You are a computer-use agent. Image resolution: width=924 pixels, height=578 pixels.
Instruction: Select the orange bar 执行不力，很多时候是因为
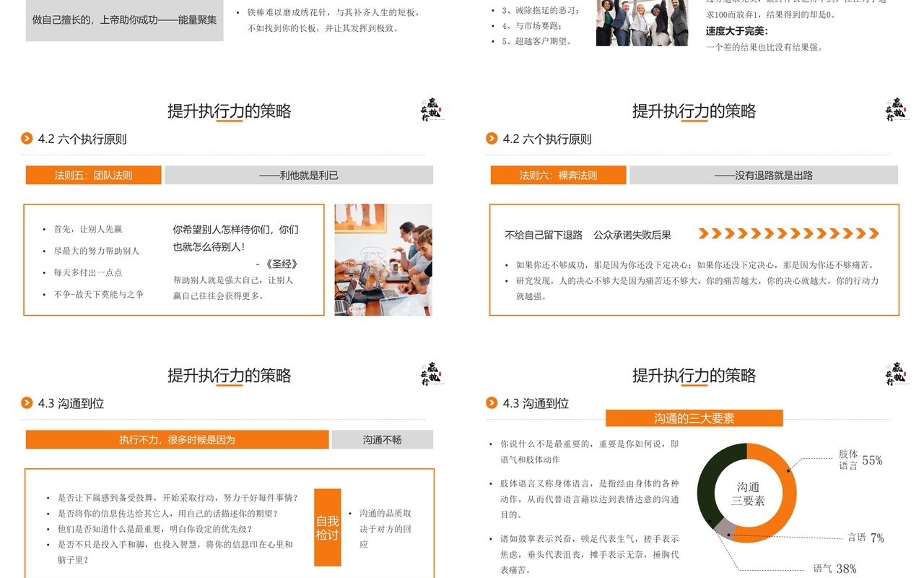point(178,439)
